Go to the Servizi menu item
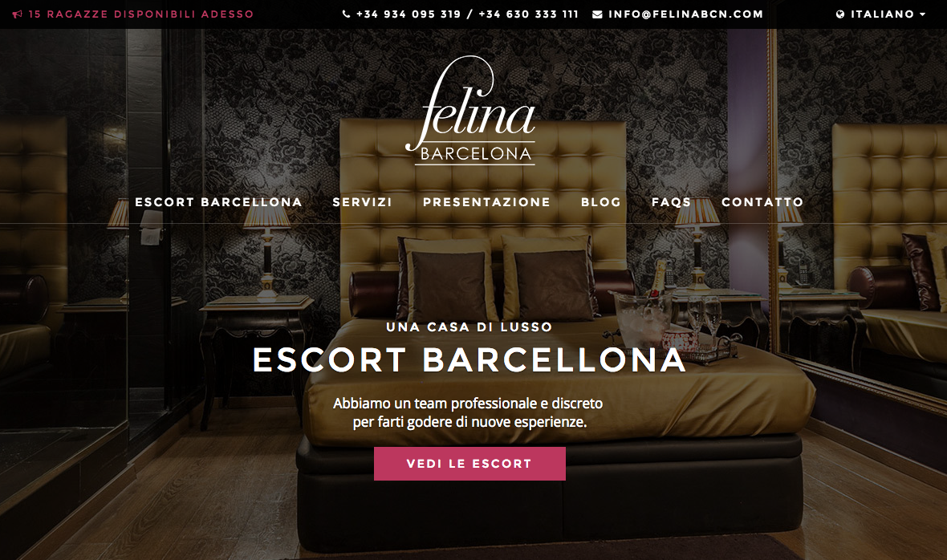This screenshot has height=560, width=947. [363, 202]
